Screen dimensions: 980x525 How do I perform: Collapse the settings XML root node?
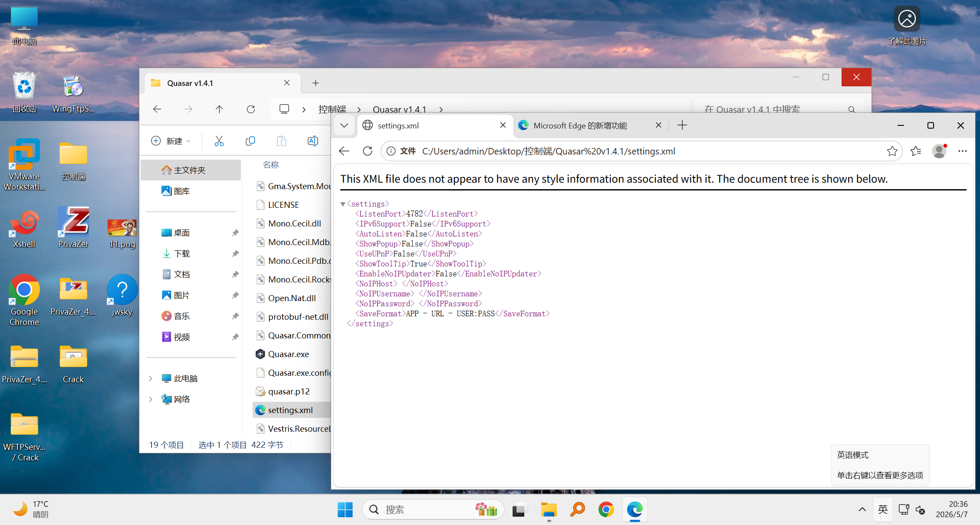pyautogui.click(x=343, y=204)
